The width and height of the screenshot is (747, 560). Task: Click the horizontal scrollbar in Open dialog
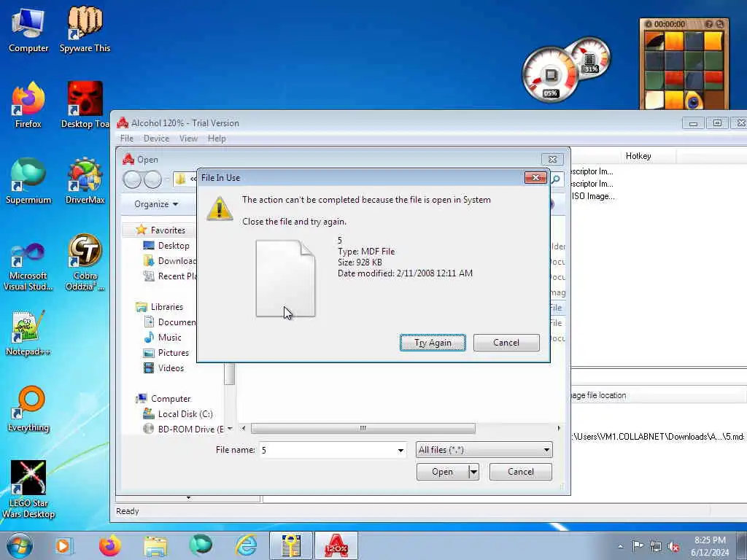363,428
